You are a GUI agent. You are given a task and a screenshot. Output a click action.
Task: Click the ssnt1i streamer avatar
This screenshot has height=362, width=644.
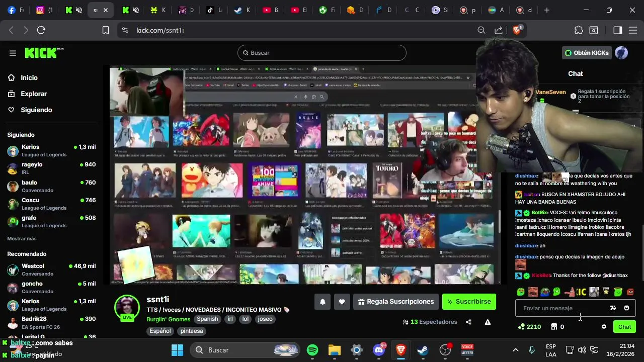[x=127, y=307]
